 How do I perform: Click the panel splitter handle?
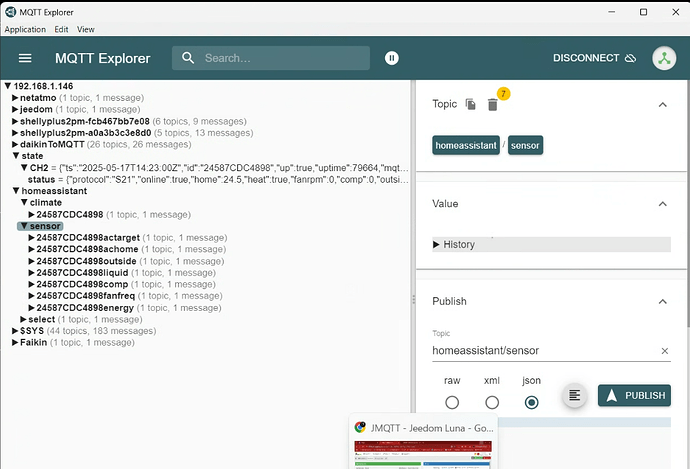click(413, 300)
